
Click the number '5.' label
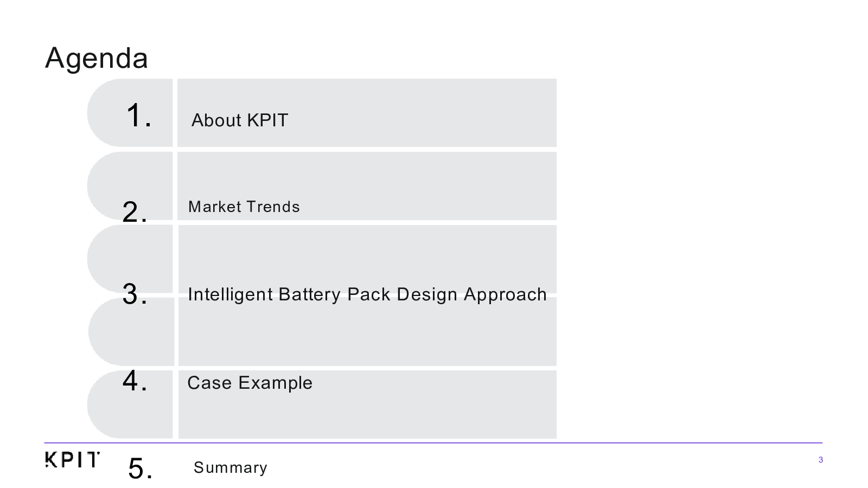pyautogui.click(x=140, y=468)
